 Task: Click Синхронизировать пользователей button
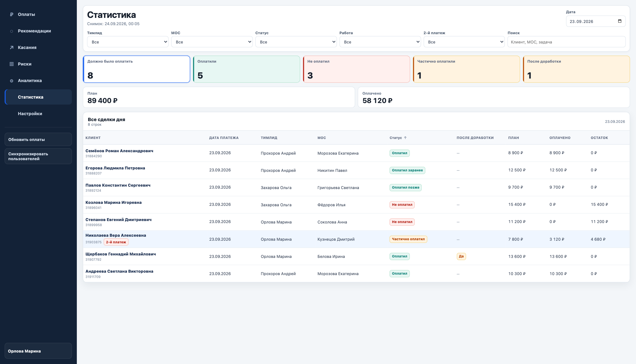click(38, 156)
